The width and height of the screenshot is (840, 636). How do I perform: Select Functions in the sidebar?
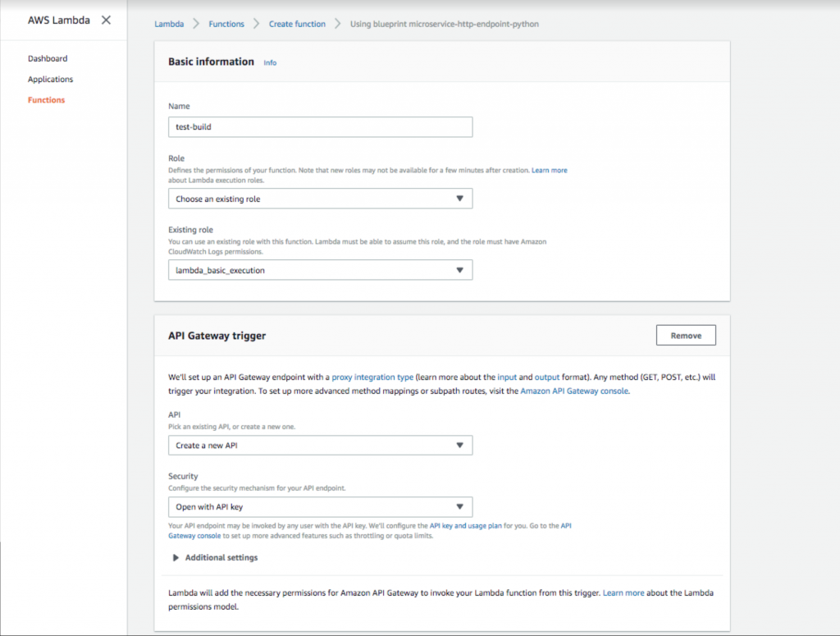[x=46, y=99]
